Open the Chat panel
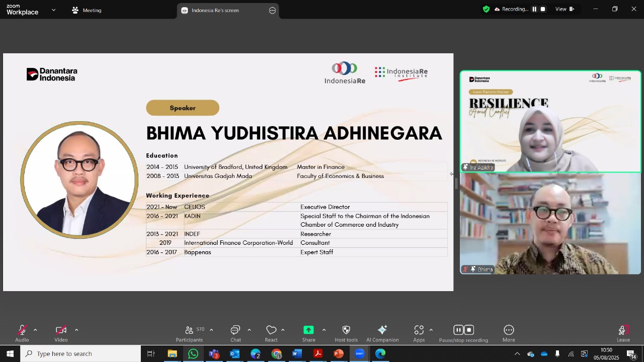The width and height of the screenshot is (644, 362). tap(235, 333)
